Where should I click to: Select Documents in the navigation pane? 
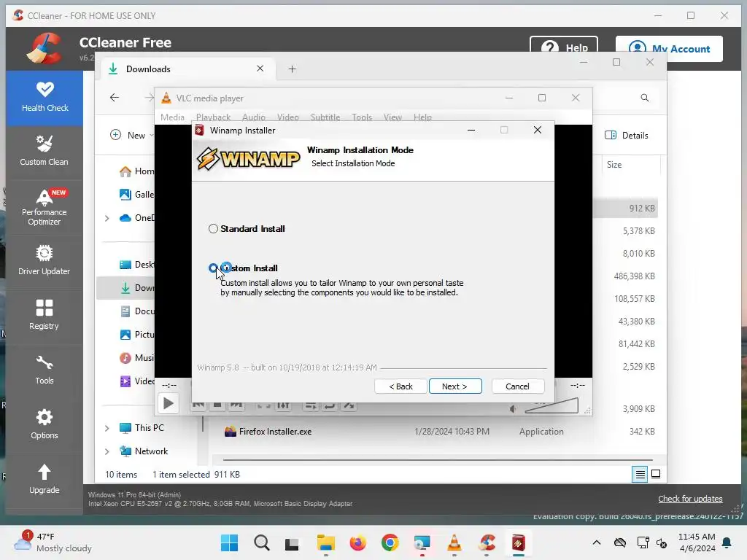(x=136, y=311)
